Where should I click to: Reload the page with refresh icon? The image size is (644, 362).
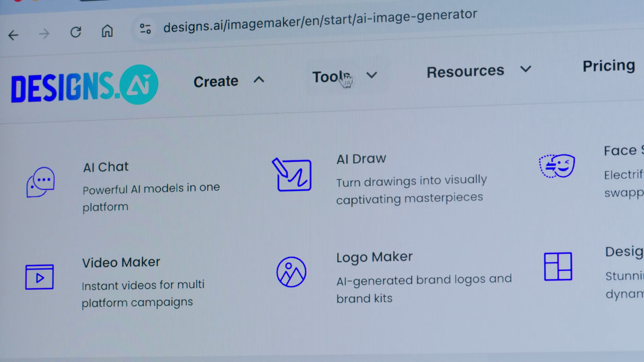(76, 33)
